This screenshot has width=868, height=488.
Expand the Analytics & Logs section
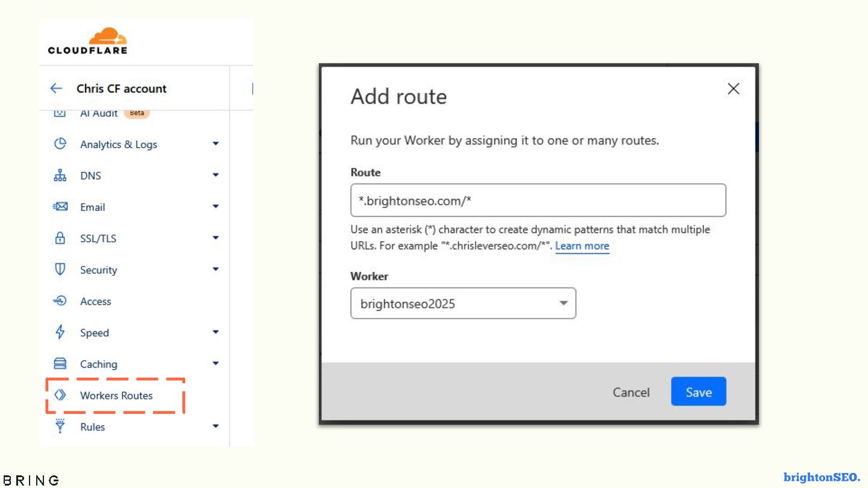coord(215,144)
